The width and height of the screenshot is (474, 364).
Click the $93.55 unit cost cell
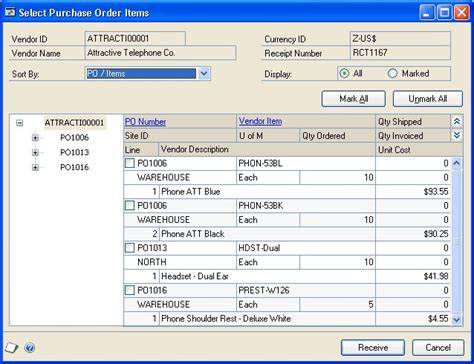click(413, 192)
